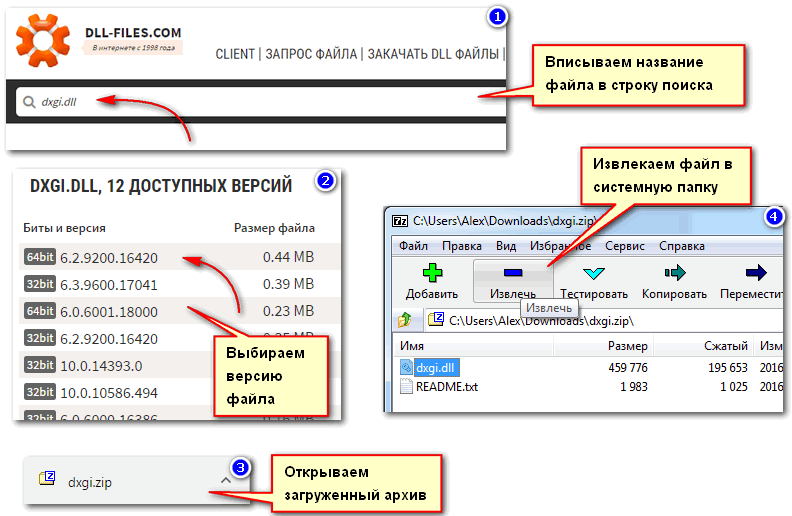Open the Сервис menu in 7-Zip

(625, 246)
